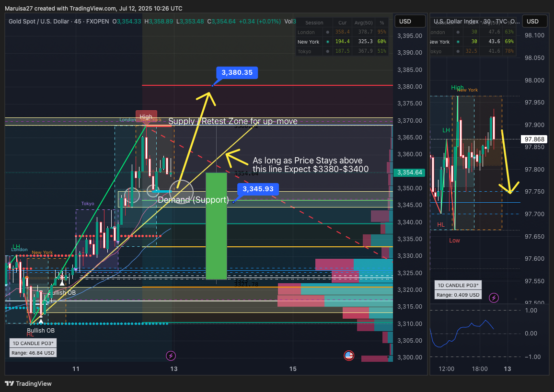Click the 194.4 current value in session table
554x392 pixels.
pyautogui.click(x=342, y=42)
